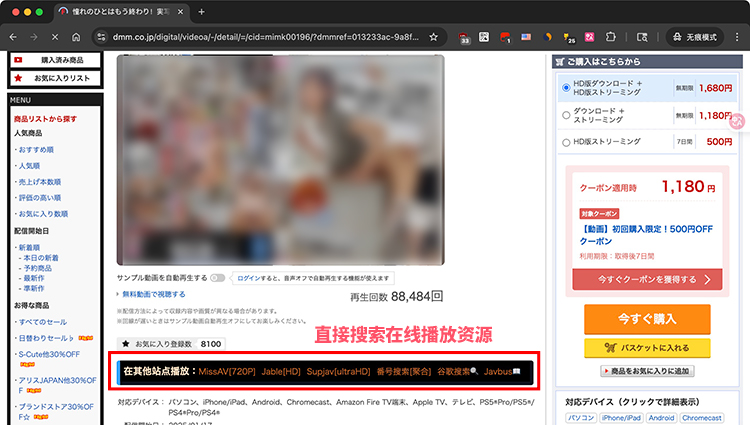Open the US flag extension icon

click(x=526, y=37)
